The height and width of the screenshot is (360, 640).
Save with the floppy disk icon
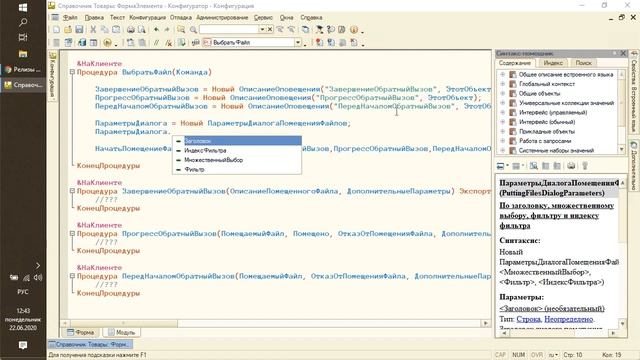[x=79, y=30]
